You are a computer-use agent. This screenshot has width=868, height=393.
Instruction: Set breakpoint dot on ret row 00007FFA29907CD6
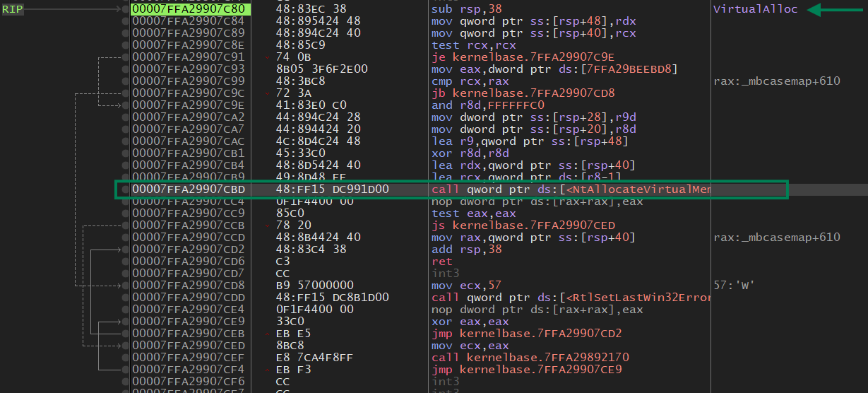[125, 262]
